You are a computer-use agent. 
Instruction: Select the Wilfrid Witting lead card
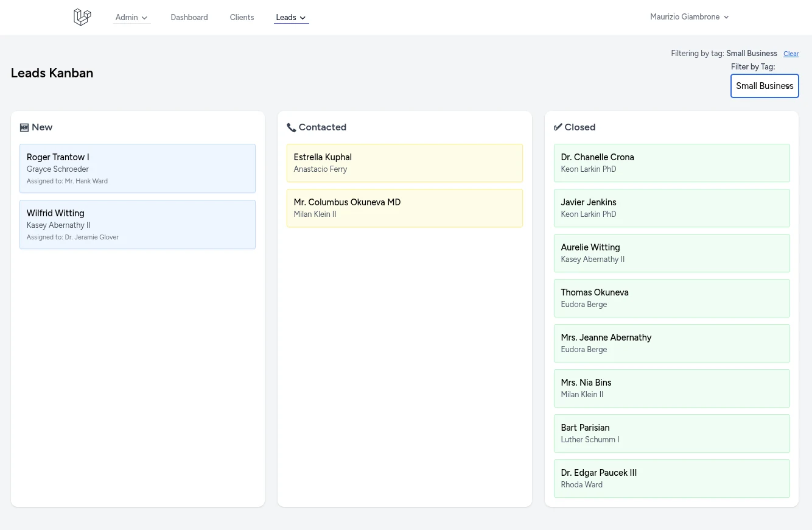[138, 224]
